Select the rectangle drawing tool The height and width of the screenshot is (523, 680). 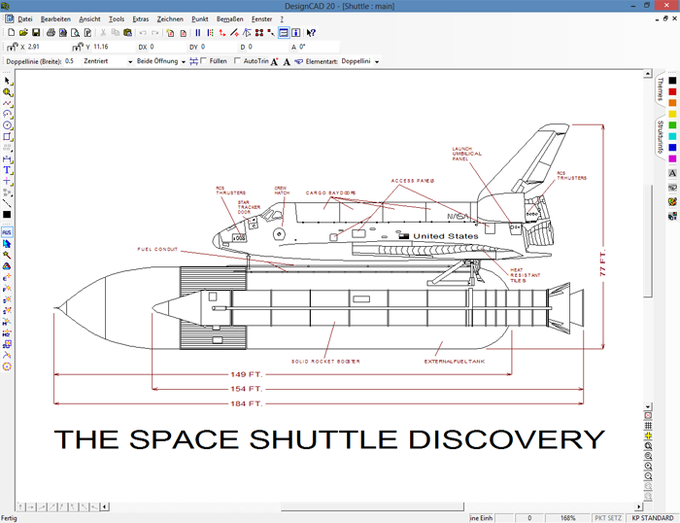(7, 137)
